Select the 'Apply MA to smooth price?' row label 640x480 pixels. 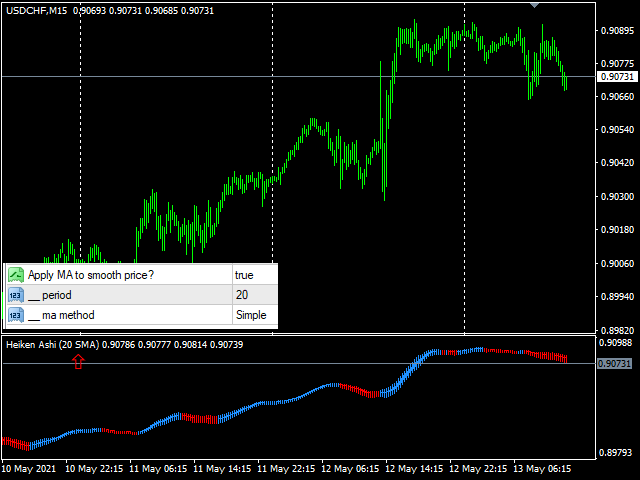(91, 275)
